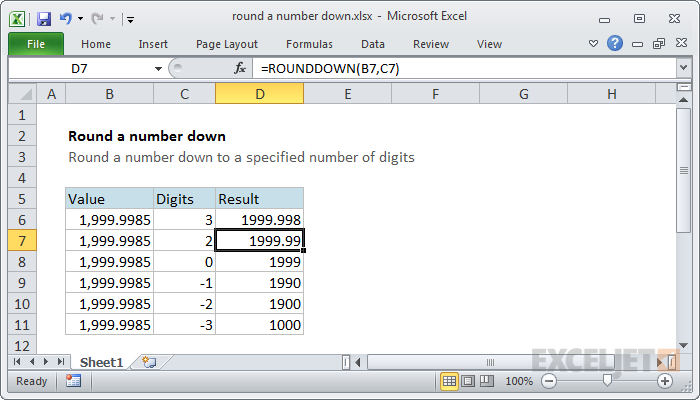This screenshot has height=400, width=700.
Task: Zoom out with the minus button
Action: pos(549,381)
